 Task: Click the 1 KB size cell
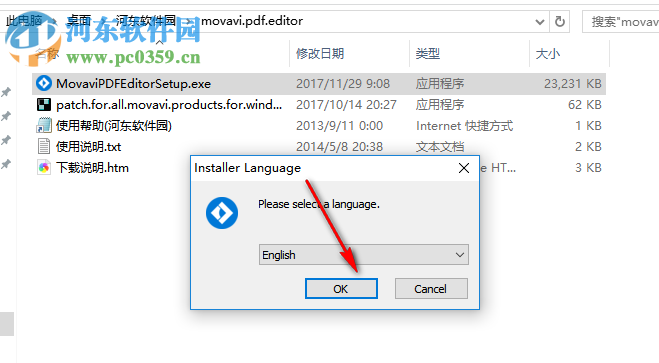click(588, 126)
